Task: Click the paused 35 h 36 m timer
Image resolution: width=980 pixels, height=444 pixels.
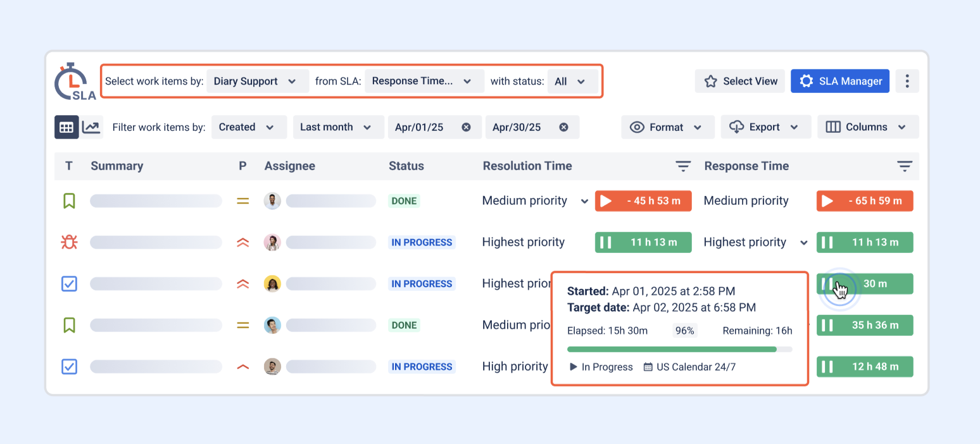Action: tap(865, 325)
